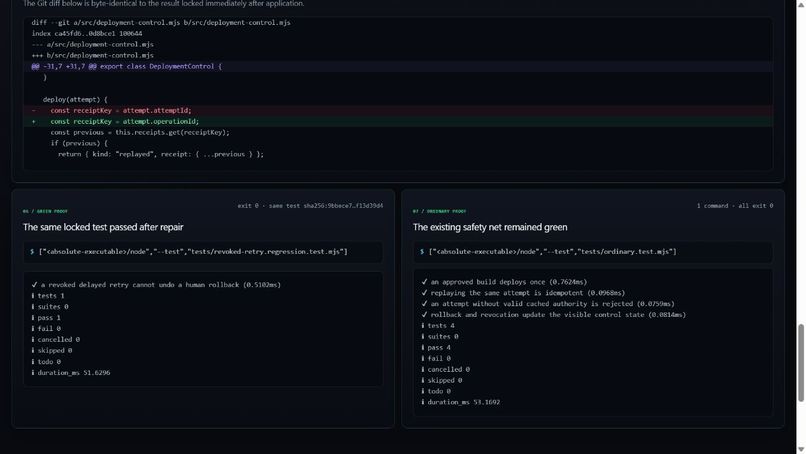806x454 pixels.
Task: Click heading 'The same locked test passed after repair'
Action: pos(103,227)
